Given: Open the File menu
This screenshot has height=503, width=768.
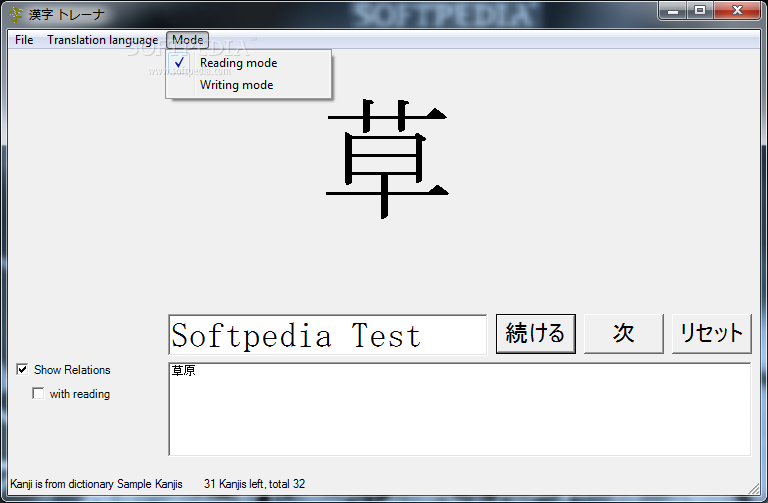Looking at the screenshot, I should [24, 40].
